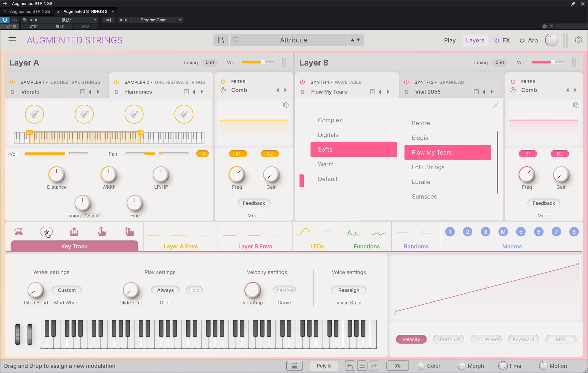Click Layer A Feedback mode button
The width and height of the screenshot is (588, 373).
point(254,203)
